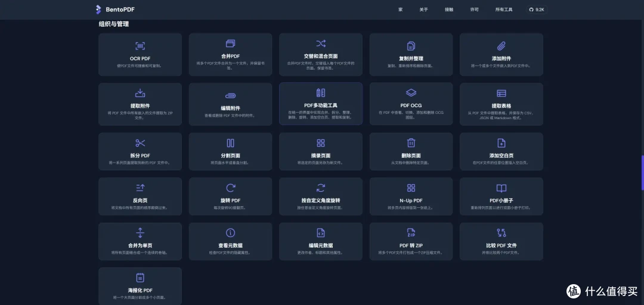Click the 添加空白页 file-plus icon
644x305 pixels.
(x=501, y=143)
